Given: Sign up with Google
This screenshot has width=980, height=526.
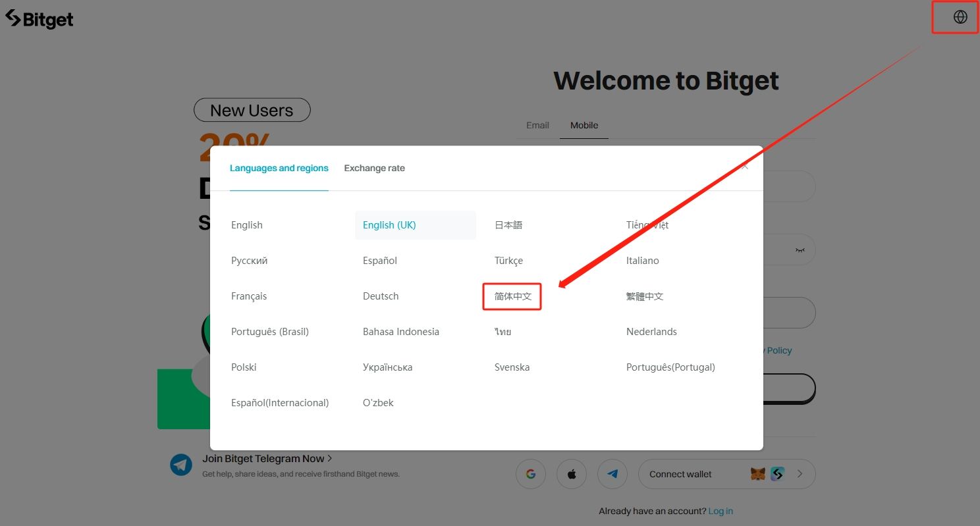Looking at the screenshot, I should [531, 473].
